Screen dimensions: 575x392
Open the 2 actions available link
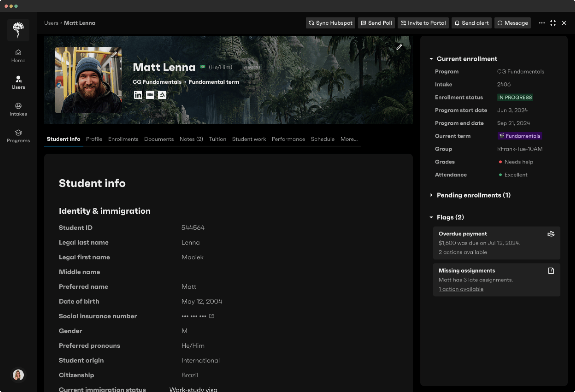[x=463, y=252]
